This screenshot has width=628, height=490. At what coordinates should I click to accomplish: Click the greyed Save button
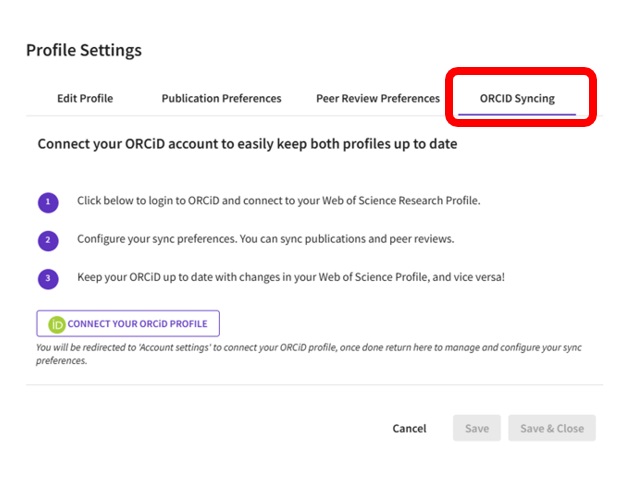(x=477, y=428)
